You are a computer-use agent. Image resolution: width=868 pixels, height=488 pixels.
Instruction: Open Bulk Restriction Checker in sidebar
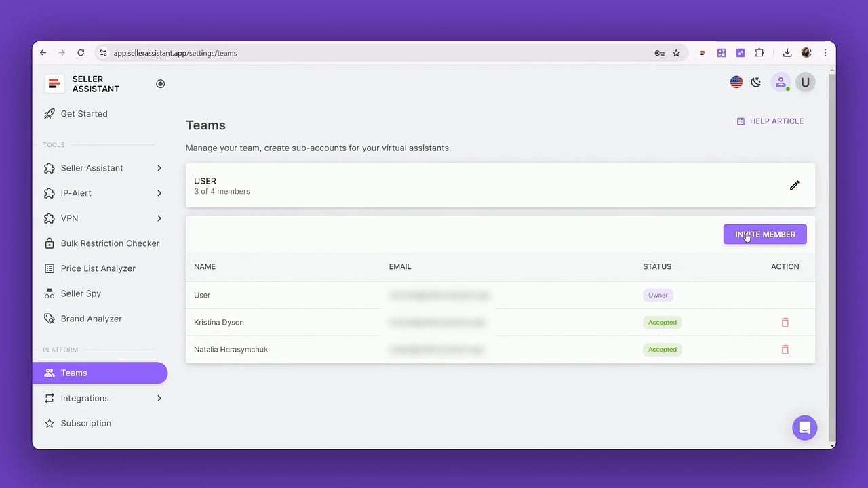click(110, 243)
